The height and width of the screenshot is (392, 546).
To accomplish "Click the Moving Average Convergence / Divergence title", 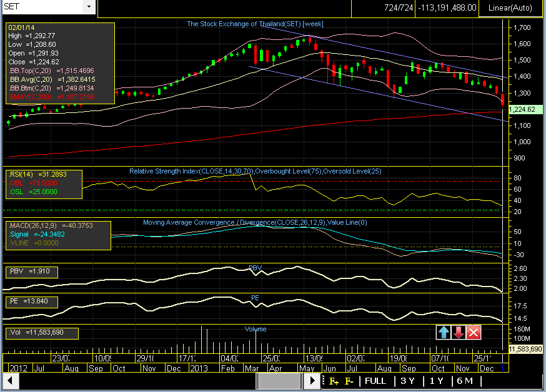I will pyautogui.click(x=255, y=222).
